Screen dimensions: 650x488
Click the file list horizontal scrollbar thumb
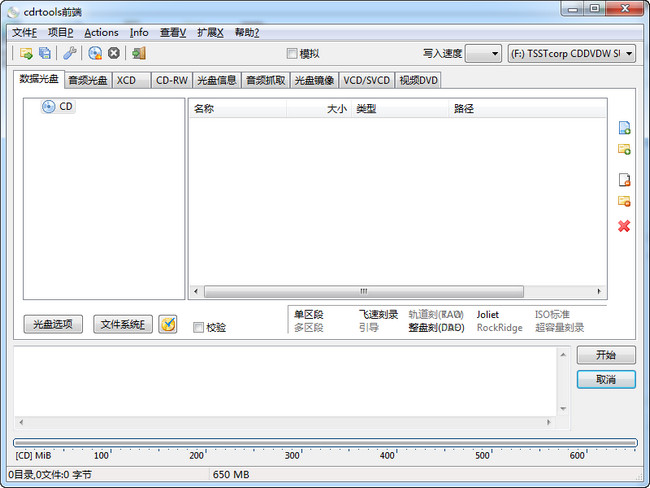coord(364,291)
